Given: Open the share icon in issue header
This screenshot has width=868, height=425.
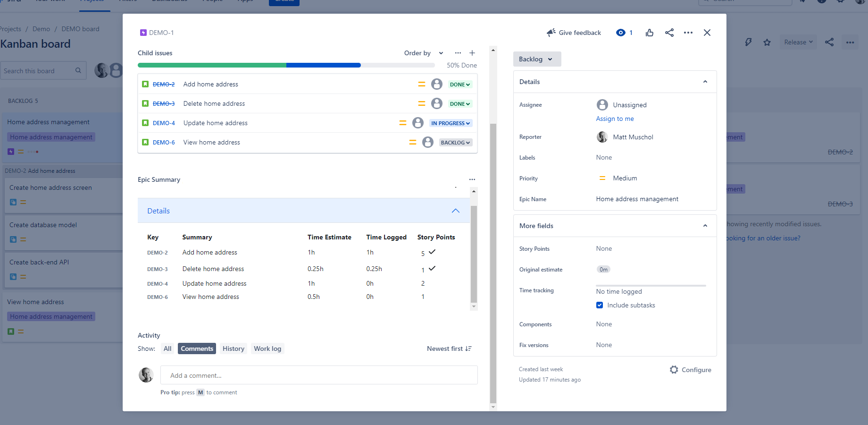Looking at the screenshot, I should click(669, 33).
